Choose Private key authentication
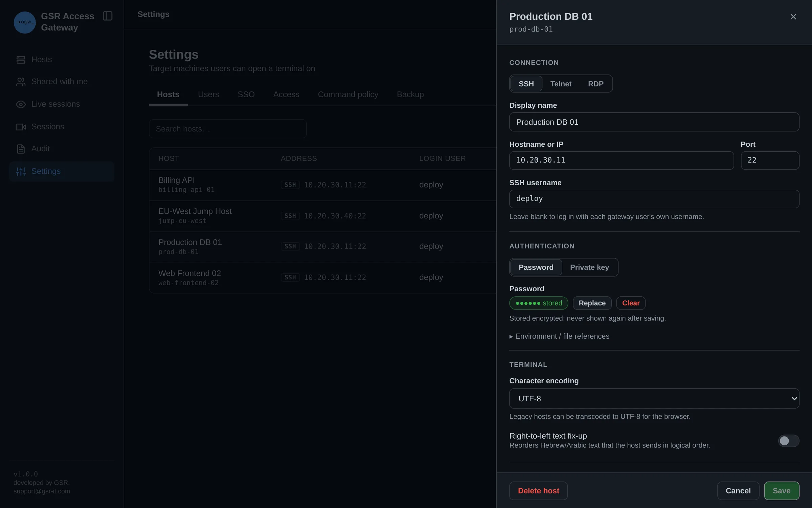Viewport: 812px width, 508px height. click(589, 267)
